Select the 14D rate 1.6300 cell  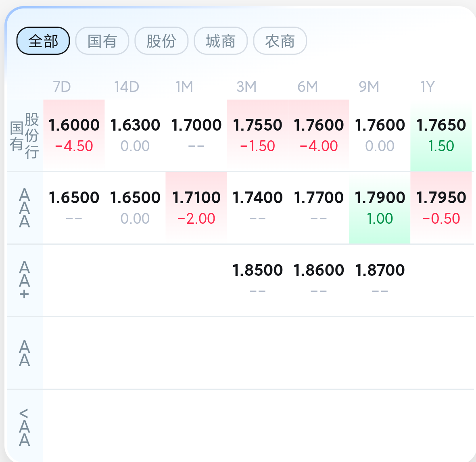[x=135, y=135]
